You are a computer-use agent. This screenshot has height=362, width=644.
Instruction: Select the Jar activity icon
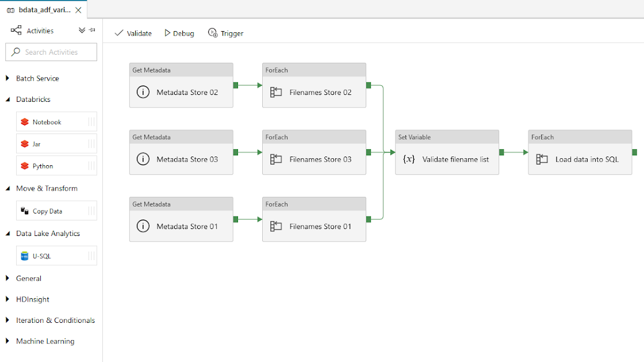pyautogui.click(x=25, y=144)
